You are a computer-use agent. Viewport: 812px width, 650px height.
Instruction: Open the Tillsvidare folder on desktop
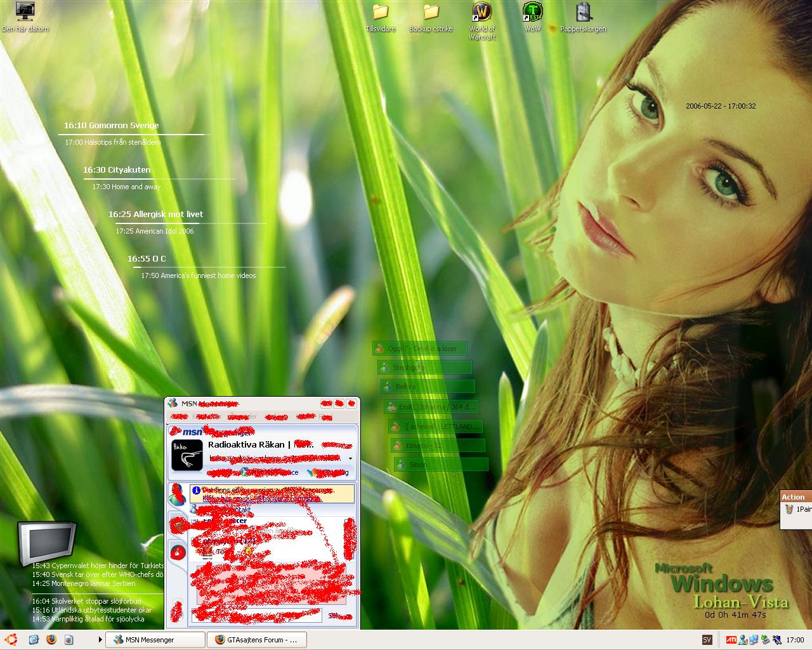[x=381, y=18]
